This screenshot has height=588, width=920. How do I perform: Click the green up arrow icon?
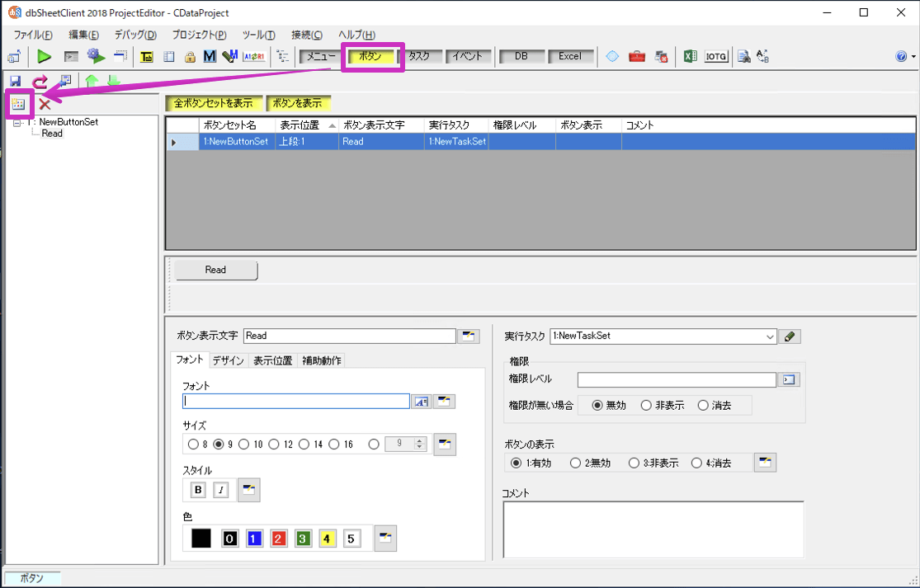click(91, 81)
